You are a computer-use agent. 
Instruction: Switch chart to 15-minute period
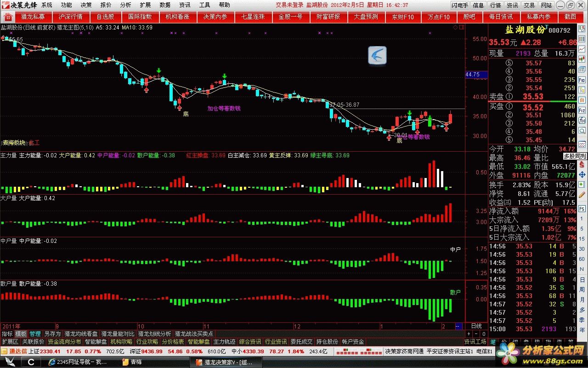click(582, 238)
